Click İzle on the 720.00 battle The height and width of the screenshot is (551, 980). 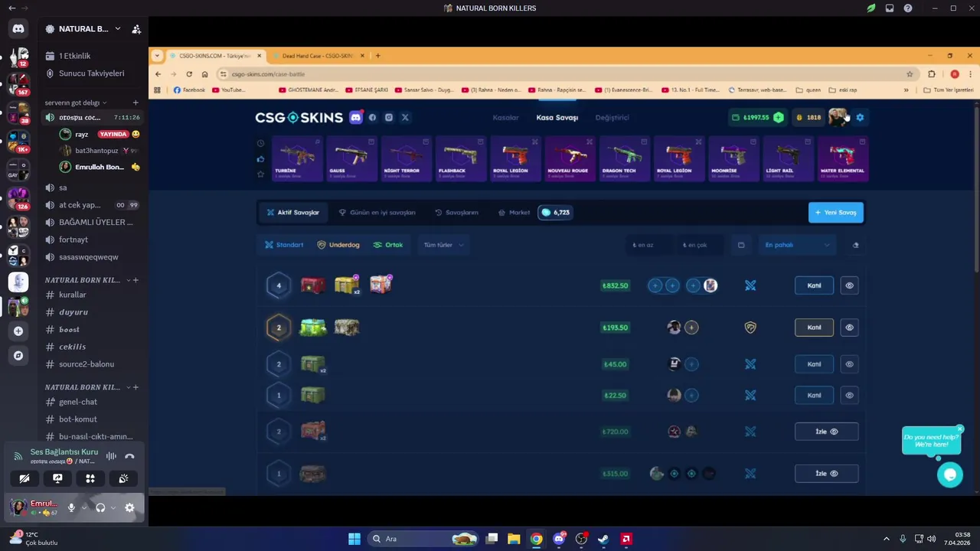click(826, 432)
